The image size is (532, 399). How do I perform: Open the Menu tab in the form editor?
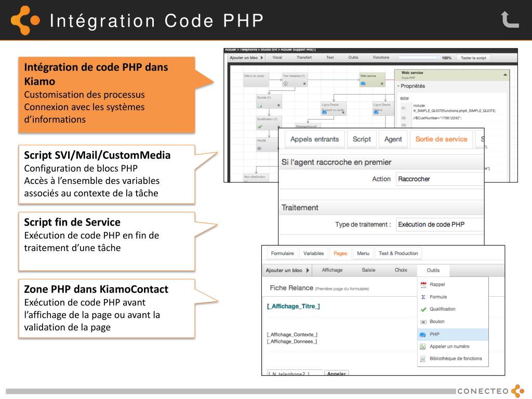363,254
